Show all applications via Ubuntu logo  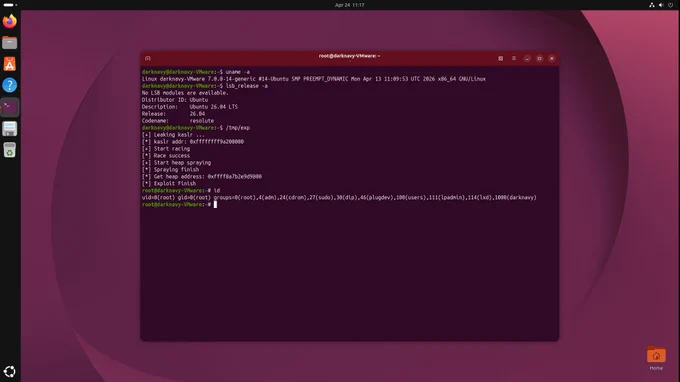coord(10,372)
